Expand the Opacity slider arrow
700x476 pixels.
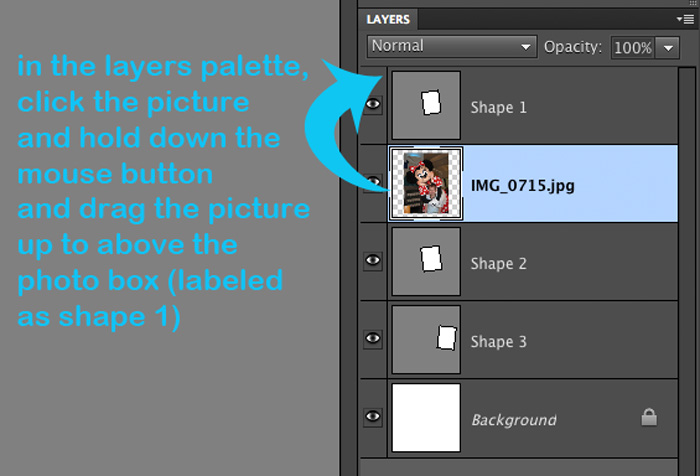668,48
